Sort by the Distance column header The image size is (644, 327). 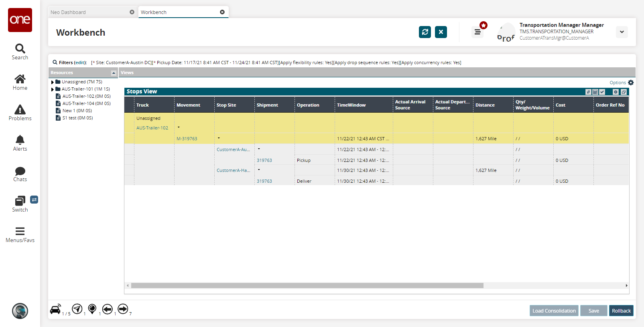(493, 105)
